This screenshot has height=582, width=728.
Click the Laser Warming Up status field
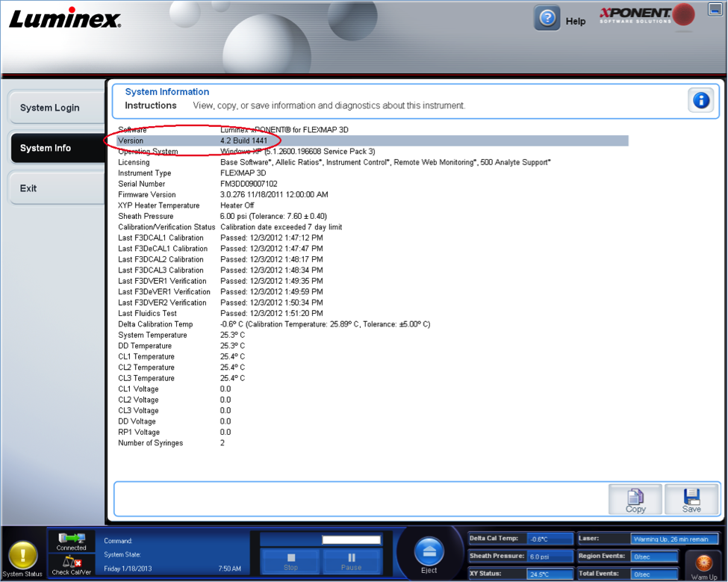pos(674,539)
